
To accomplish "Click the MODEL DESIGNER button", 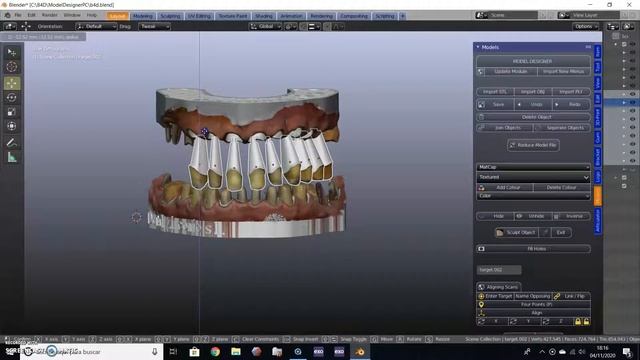I will [533, 61].
